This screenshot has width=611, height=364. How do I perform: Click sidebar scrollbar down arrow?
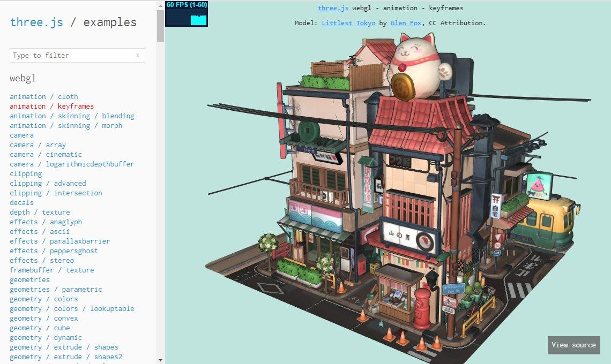pos(160,360)
